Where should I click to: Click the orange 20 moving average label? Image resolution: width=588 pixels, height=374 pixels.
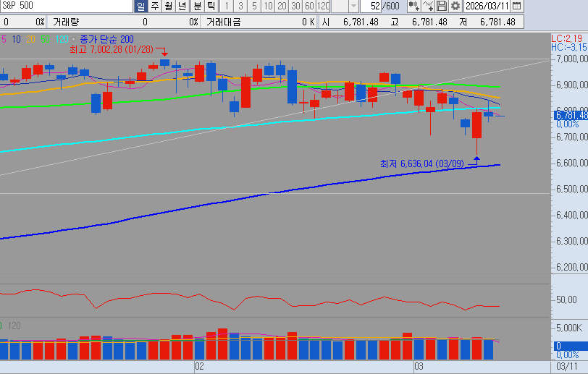[30, 39]
